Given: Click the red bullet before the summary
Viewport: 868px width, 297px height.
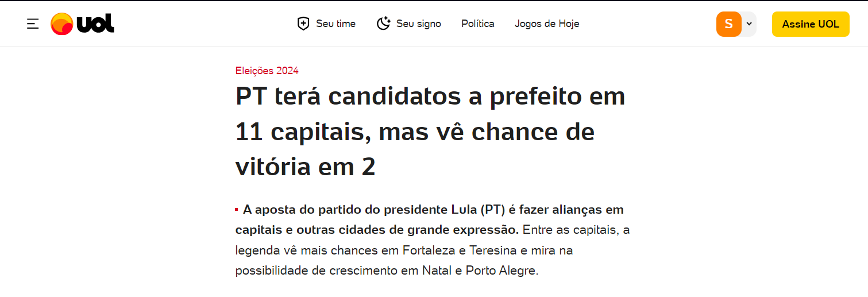Looking at the screenshot, I should (237, 210).
